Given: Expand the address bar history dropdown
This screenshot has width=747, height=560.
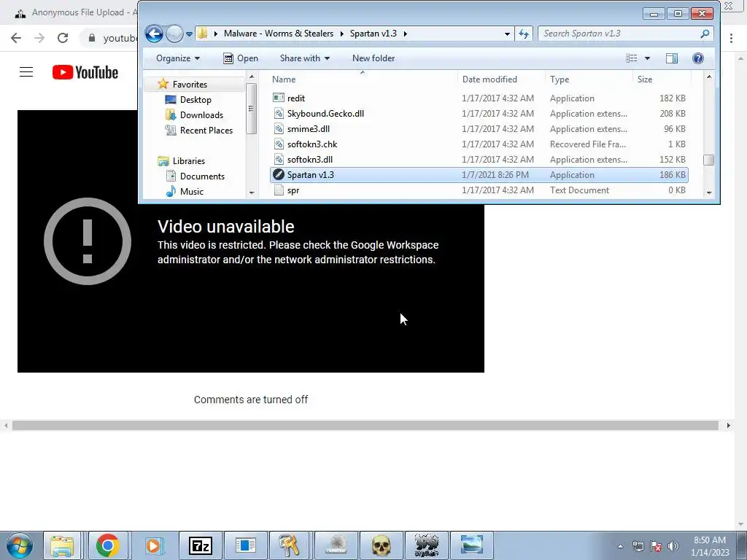Looking at the screenshot, I should tap(507, 34).
